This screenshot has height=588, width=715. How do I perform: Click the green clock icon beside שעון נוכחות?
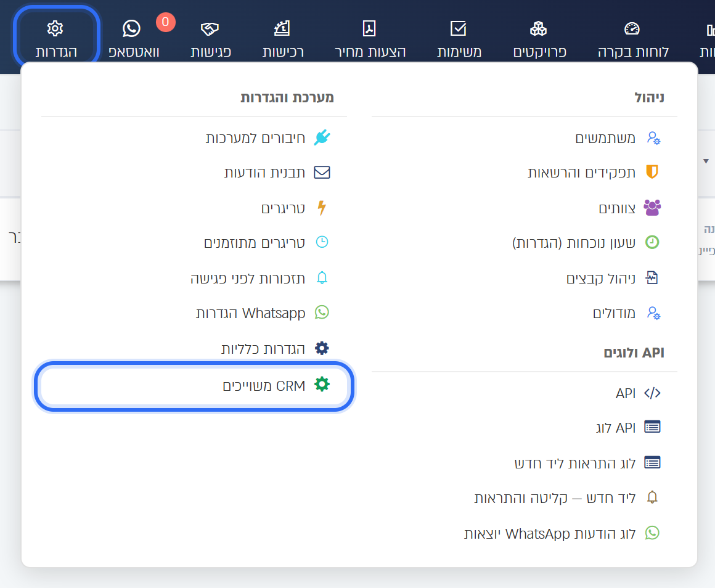click(x=652, y=242)
